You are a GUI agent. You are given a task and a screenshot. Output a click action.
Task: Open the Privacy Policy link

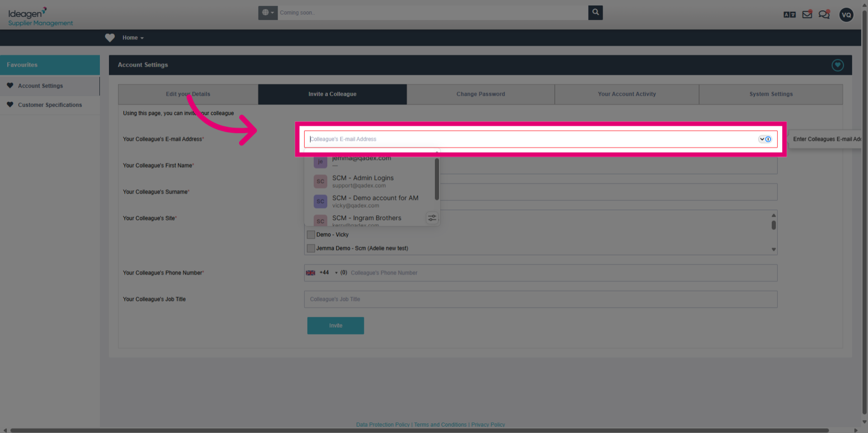coord(488,425)
